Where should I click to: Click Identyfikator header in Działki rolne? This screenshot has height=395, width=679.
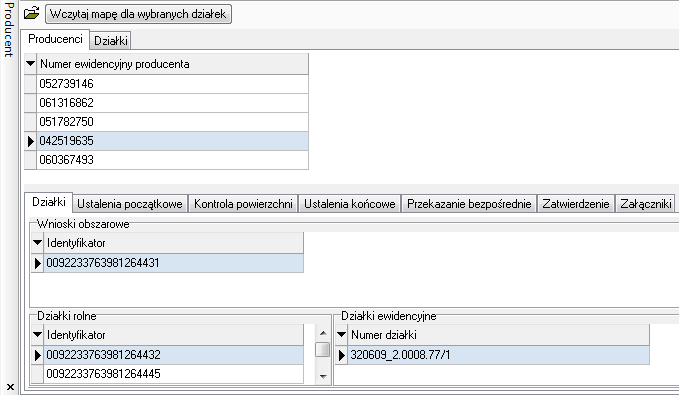[x=173, y=335]
